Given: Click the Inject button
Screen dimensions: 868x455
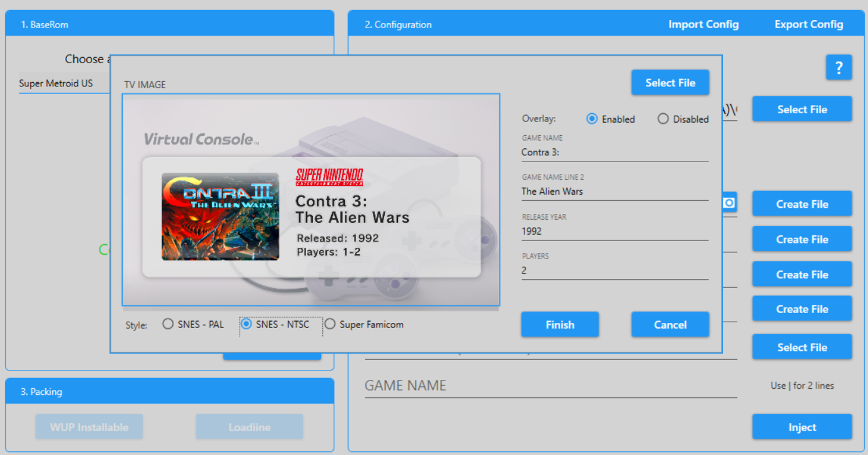Looking at the screenshot, I should (x=802, y=427).
